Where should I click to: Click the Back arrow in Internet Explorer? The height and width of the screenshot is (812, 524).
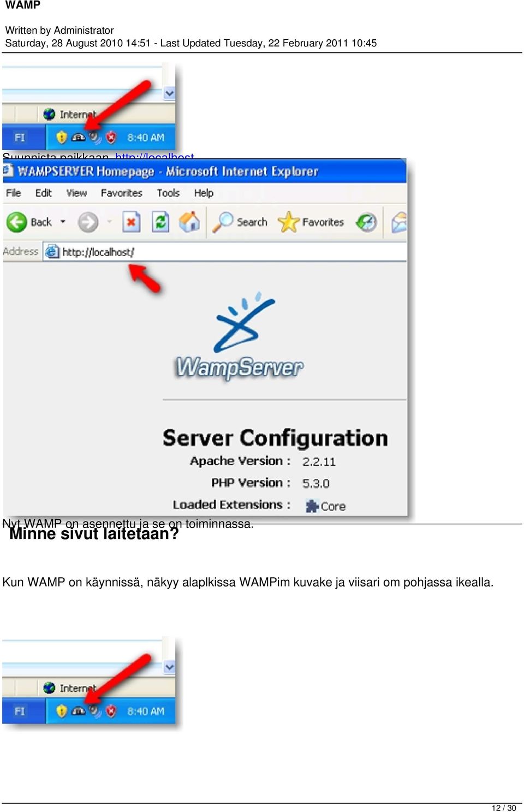click(16, 222)
